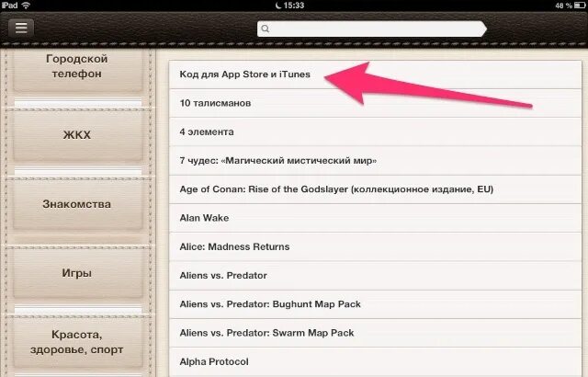This screenshot has width=588, height=377.
Task: Open Красота, здоровье, спорт category
Action: pos(77,342)
